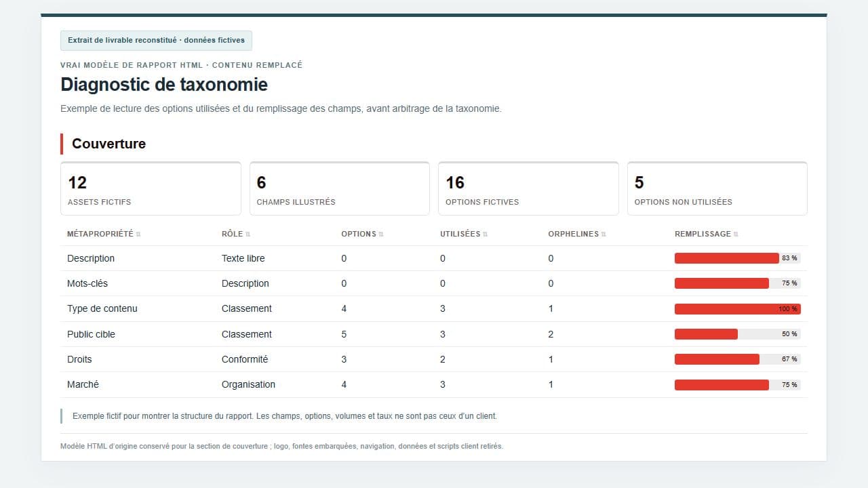868x488 pixels.
Task: Click the 'Droits' row name
Action: (79, 359)
